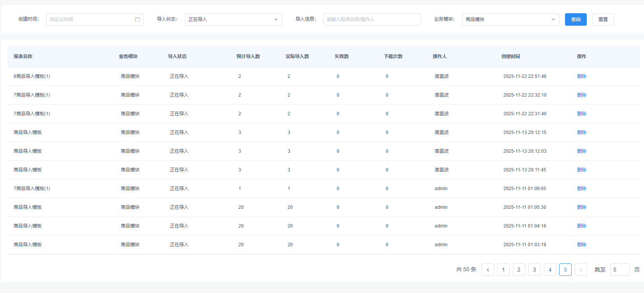
Task: Switch to page 3
Action: click(534, 270)
